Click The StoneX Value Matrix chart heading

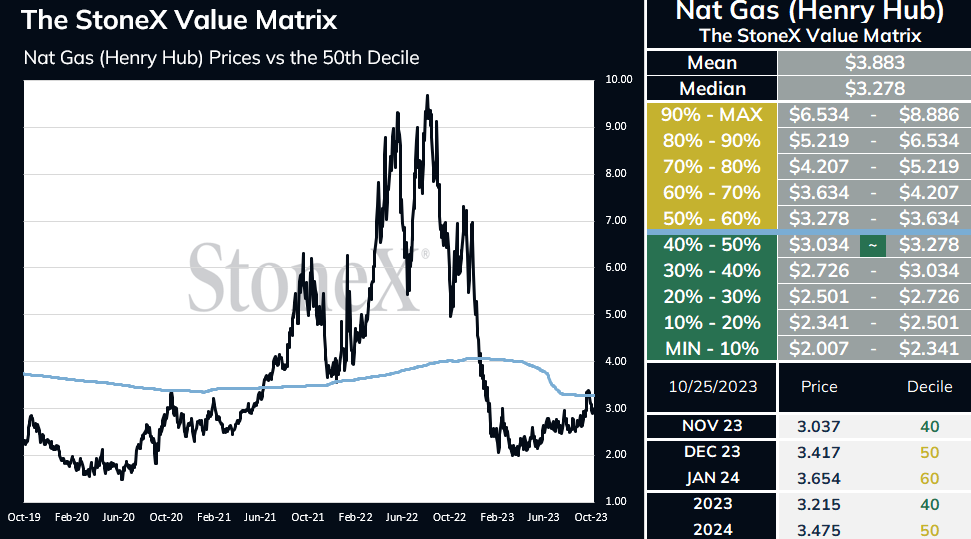(179, 20)
